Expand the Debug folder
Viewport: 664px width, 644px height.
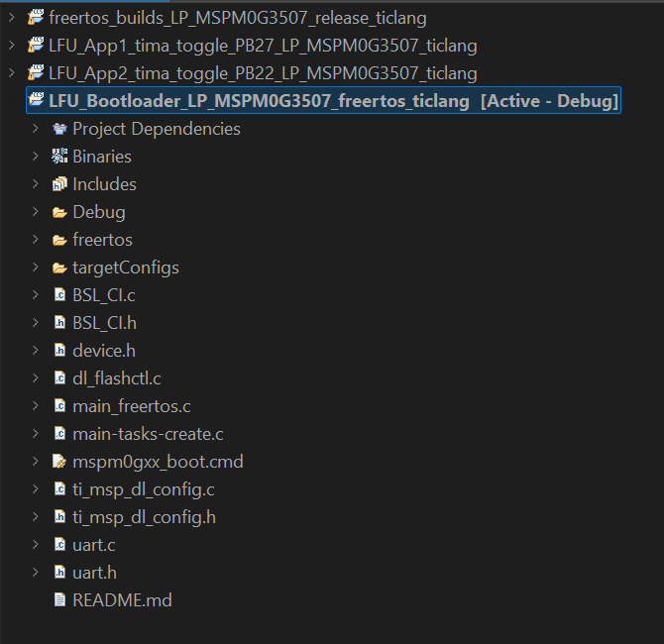click(36, 212)
